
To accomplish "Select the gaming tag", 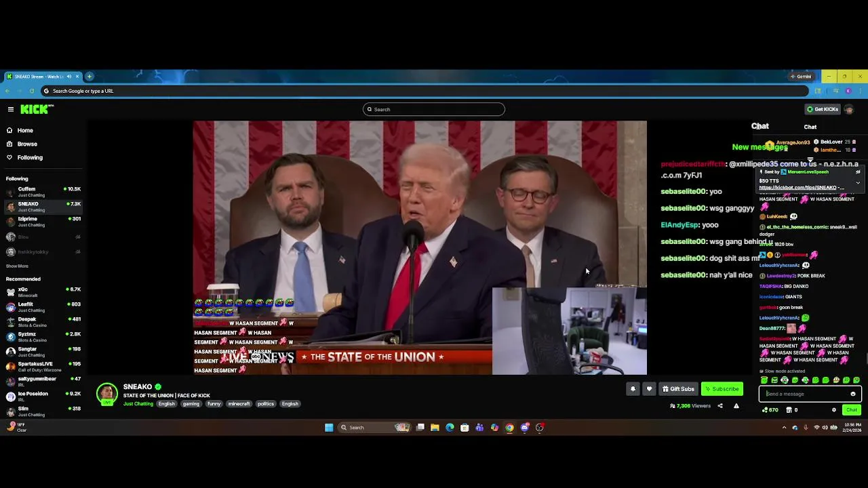I will click(191, 404).
